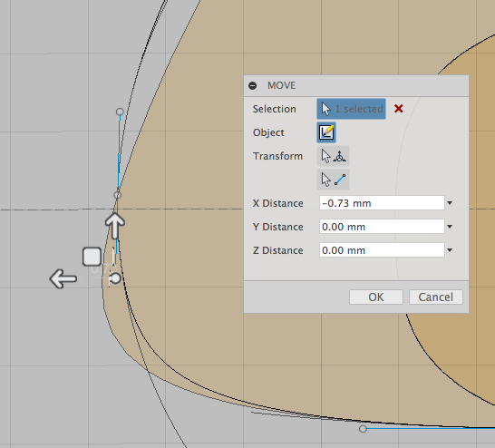Open the Y Distance dropdown arrow
The height and width of the screenshot is (448, 495).
coord(450,227)
